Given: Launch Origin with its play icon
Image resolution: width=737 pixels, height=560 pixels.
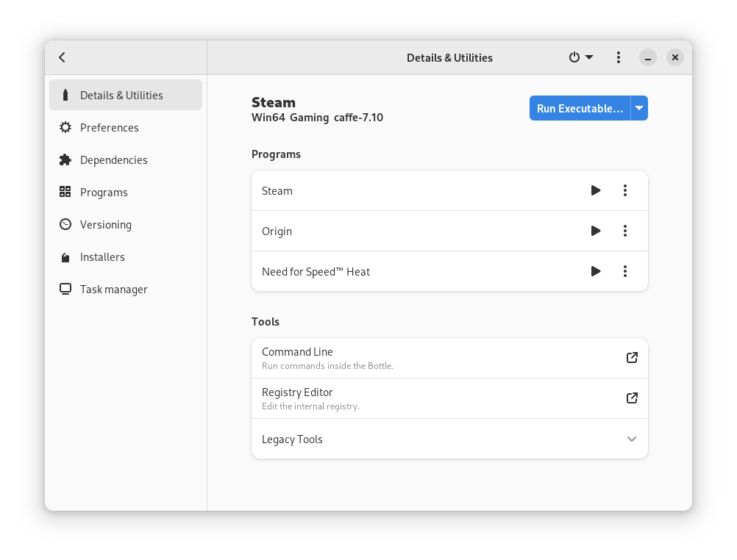Looking at the screenshot, I should [596, 231].
